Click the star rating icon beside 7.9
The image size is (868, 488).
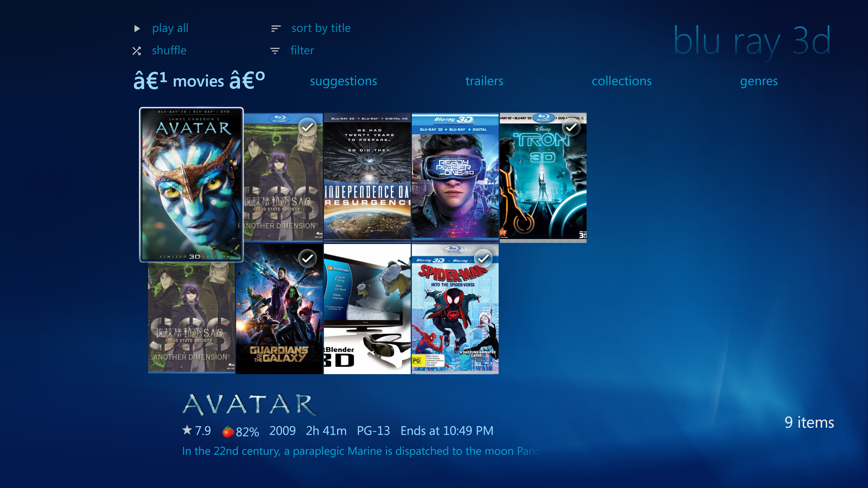tap(187, 430)
